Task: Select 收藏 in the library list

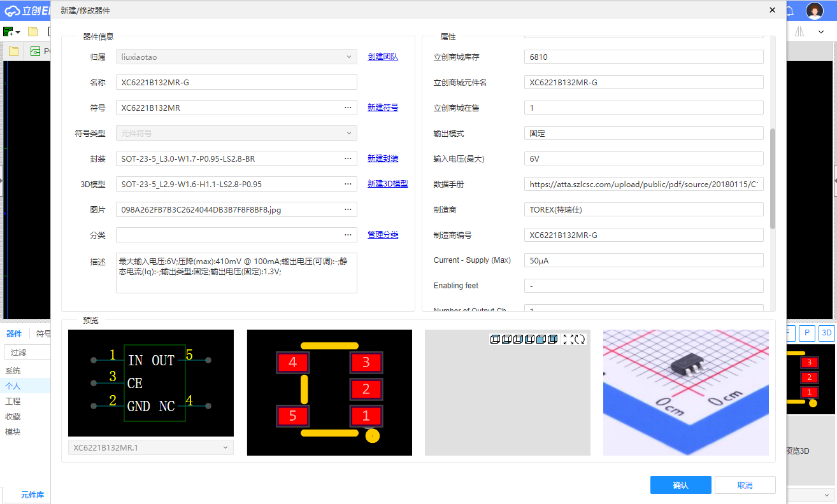Action: coord(13,417)
